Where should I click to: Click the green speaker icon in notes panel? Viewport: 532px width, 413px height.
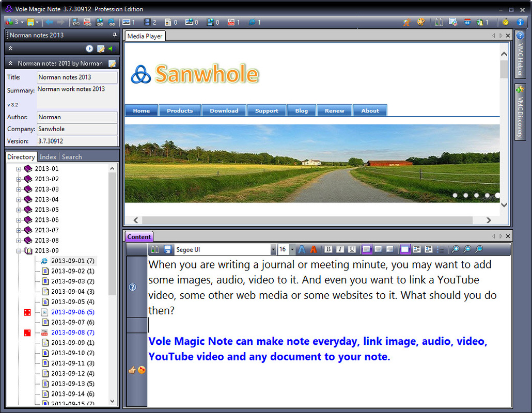(x=111, y=49)
